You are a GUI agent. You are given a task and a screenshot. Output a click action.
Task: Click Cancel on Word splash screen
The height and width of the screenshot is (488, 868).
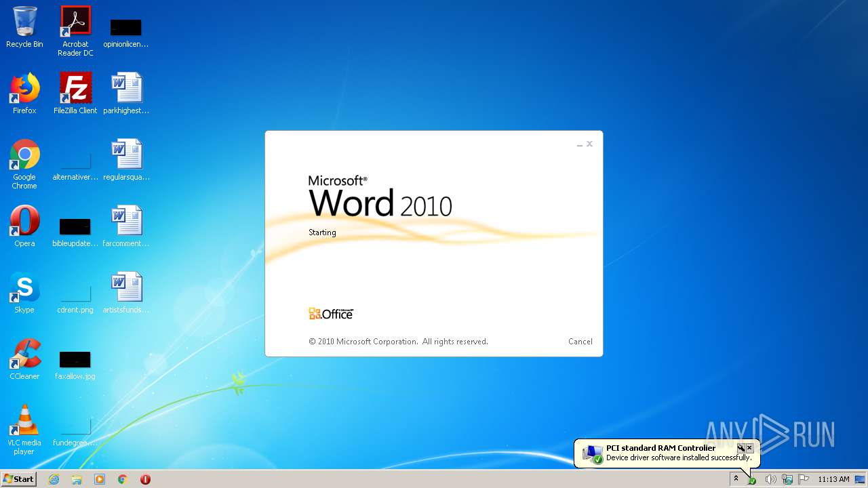tap(580, 342)
